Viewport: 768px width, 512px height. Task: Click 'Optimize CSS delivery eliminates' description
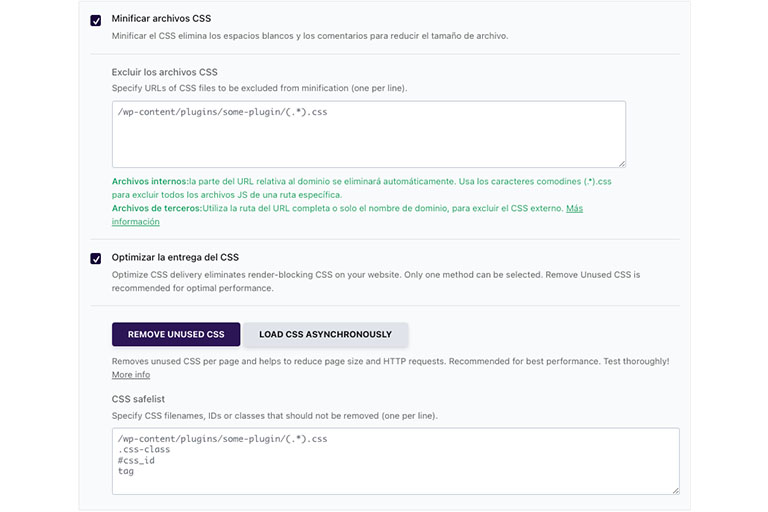click(376, 281)
